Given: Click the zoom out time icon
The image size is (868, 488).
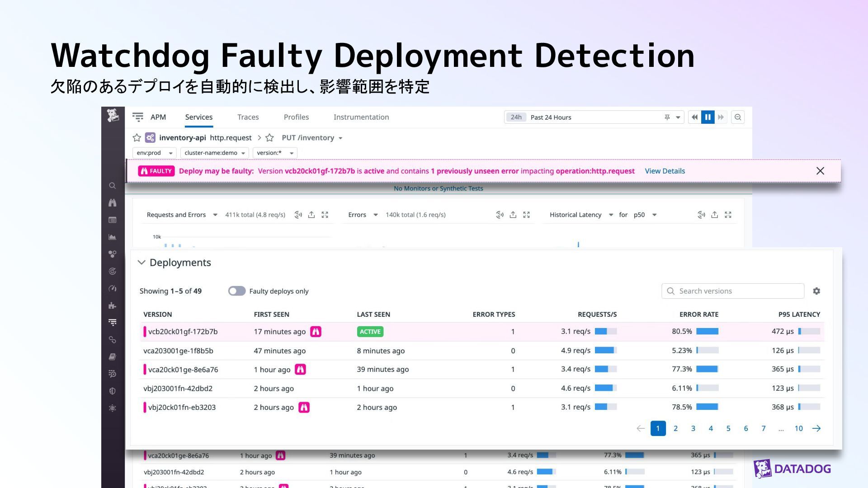Looking at the screenshot, I should (x=738, y=117).
